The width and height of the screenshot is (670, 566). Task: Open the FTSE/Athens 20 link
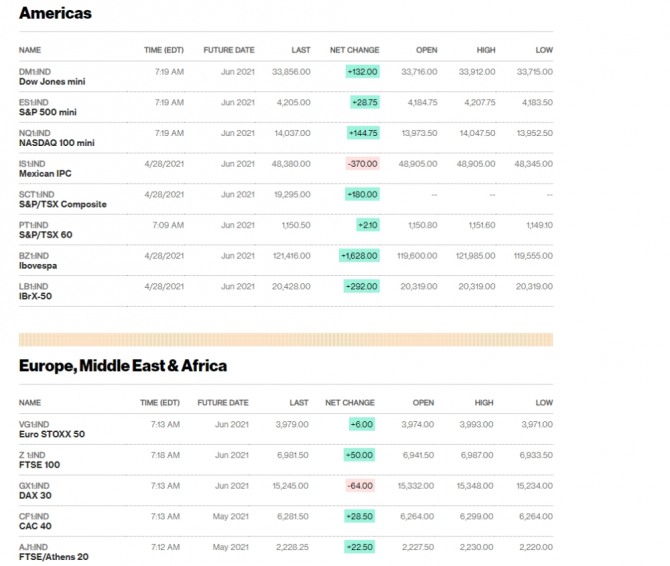[54, 556]
